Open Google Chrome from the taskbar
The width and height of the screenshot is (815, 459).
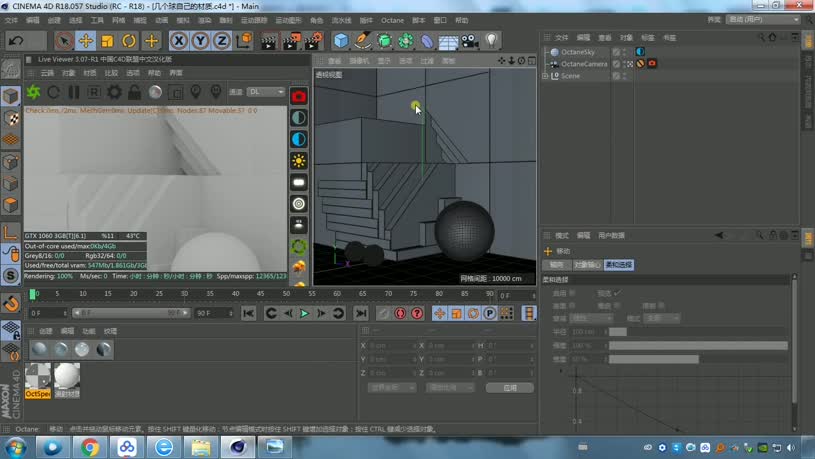(90, 447)
